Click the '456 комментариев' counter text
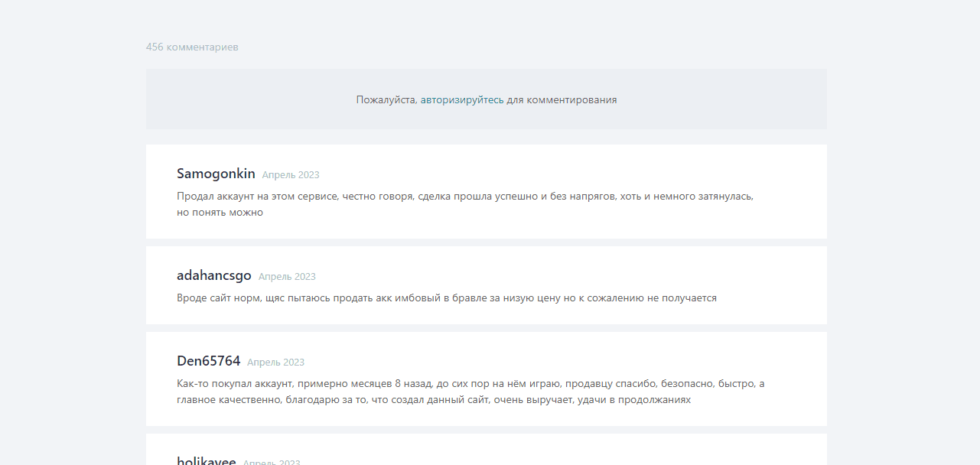The image size is (980, 465). (x=192, y=47)
